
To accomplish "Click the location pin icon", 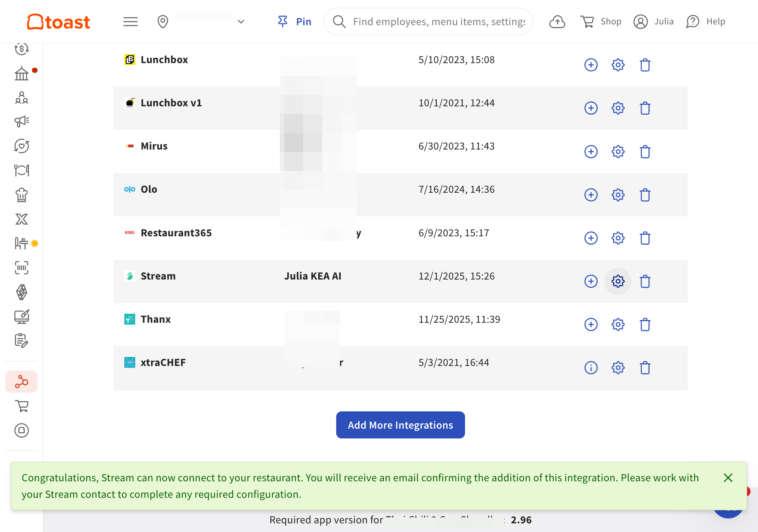I will [x=163, y=22].
